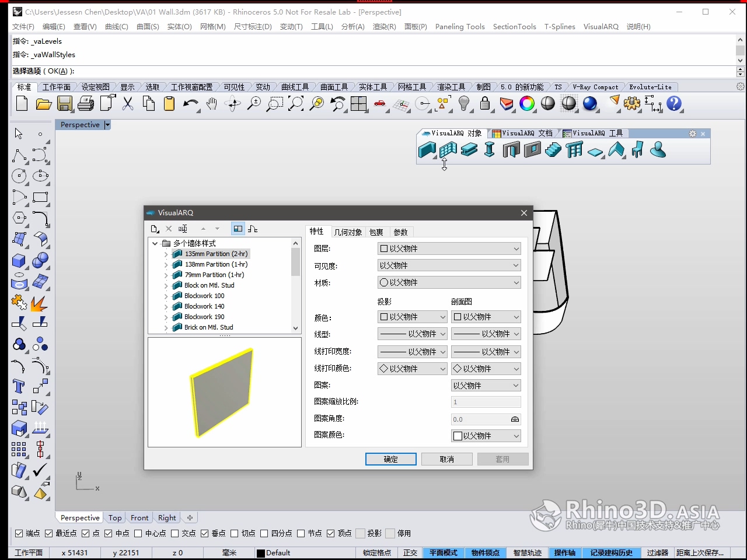Toggle 物件锁点 in status bar
Image resolution: width=747 pixels, height=560 pixels.
coord(486,552)
